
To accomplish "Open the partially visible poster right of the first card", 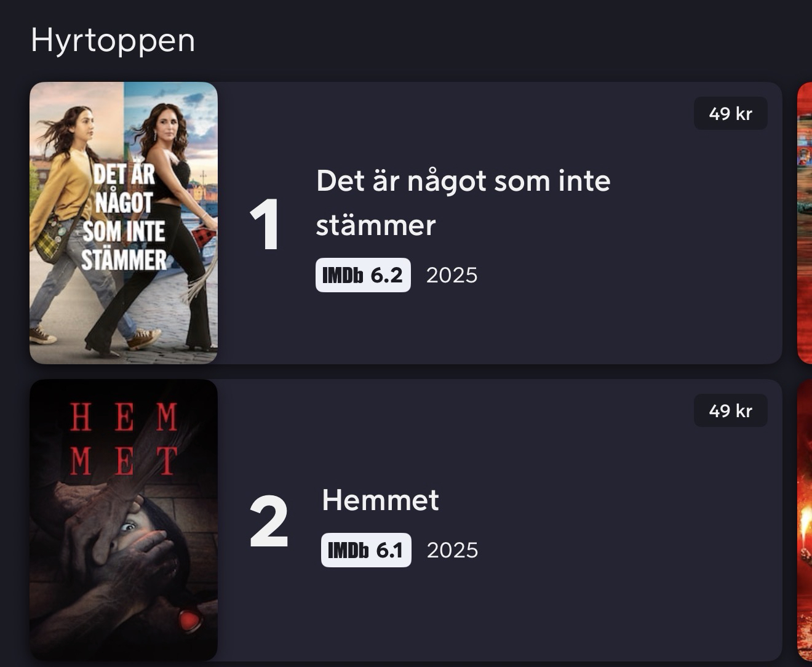I will (805, 223).
